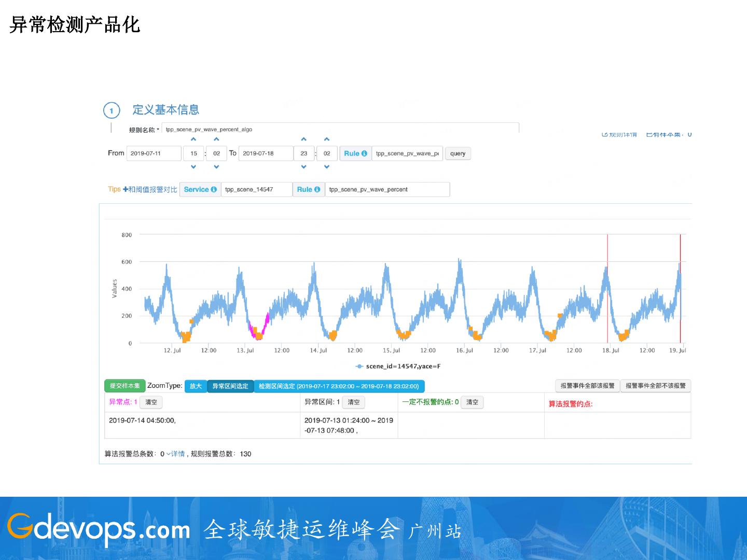
Task: Select the From minute field showing 02
Action: click(216, 153)
